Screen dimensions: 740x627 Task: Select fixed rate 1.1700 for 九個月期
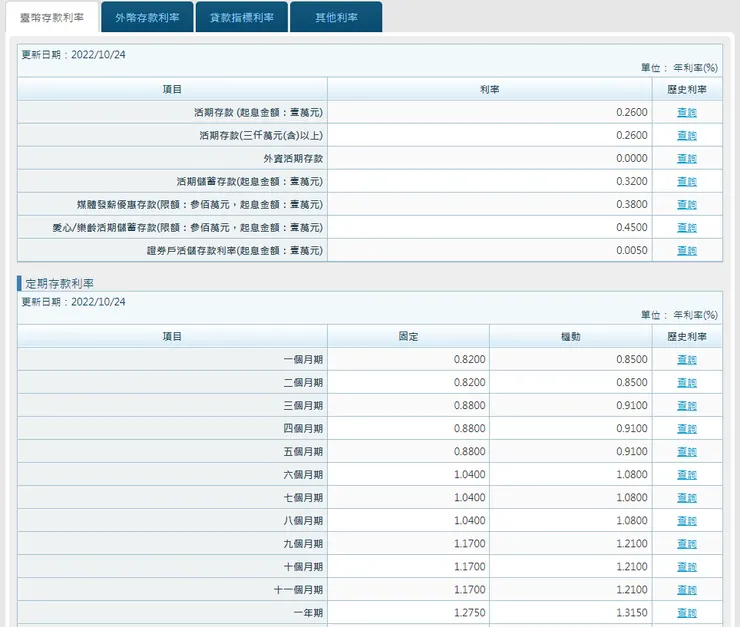coord(470,543)
